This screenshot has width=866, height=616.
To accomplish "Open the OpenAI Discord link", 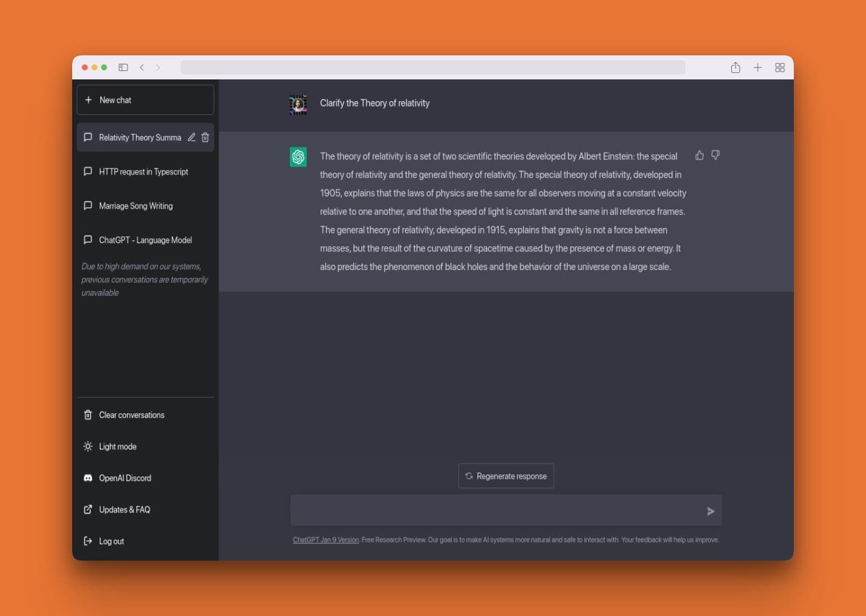I will pyautogui.click(x=145, y=478).
